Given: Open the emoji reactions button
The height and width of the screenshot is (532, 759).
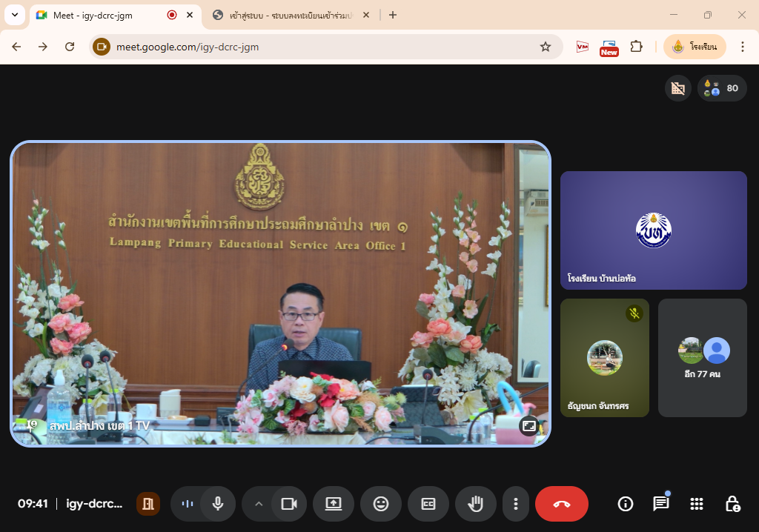Looking at the screenshot, I should pyautogui.click(x=381, y=504).
